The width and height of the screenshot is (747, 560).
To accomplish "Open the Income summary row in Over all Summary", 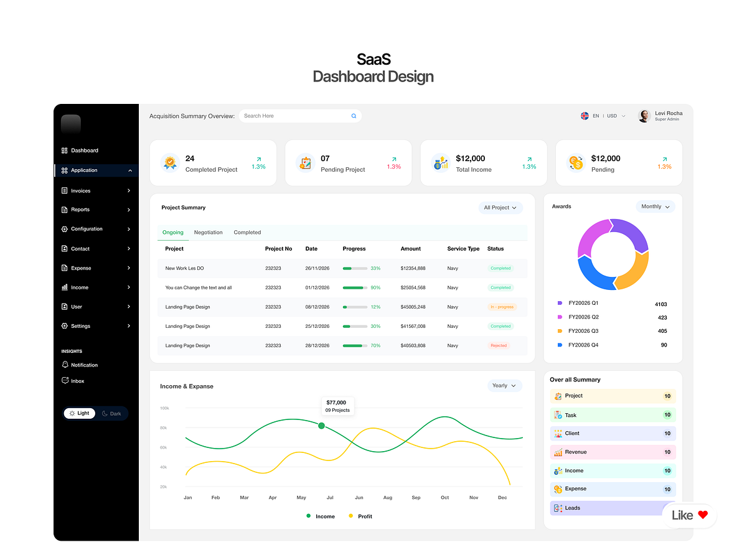I will click(613, 471).
